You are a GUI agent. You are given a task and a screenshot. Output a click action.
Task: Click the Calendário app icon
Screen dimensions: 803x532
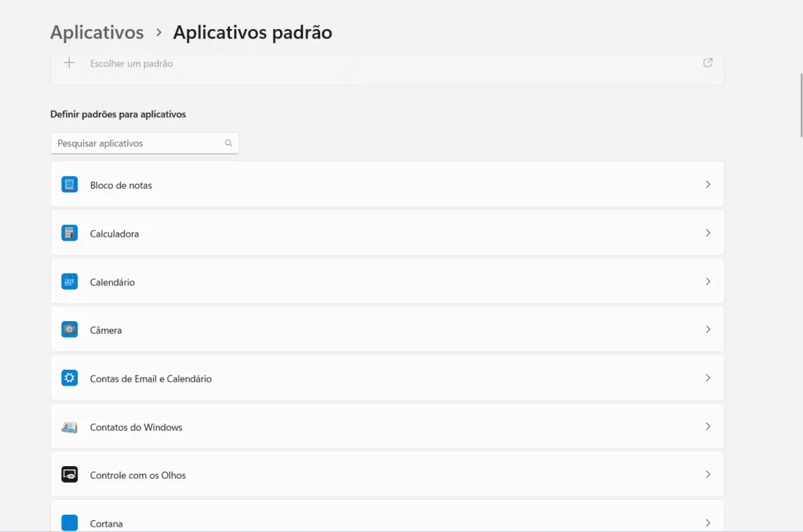tap(70, 282)
